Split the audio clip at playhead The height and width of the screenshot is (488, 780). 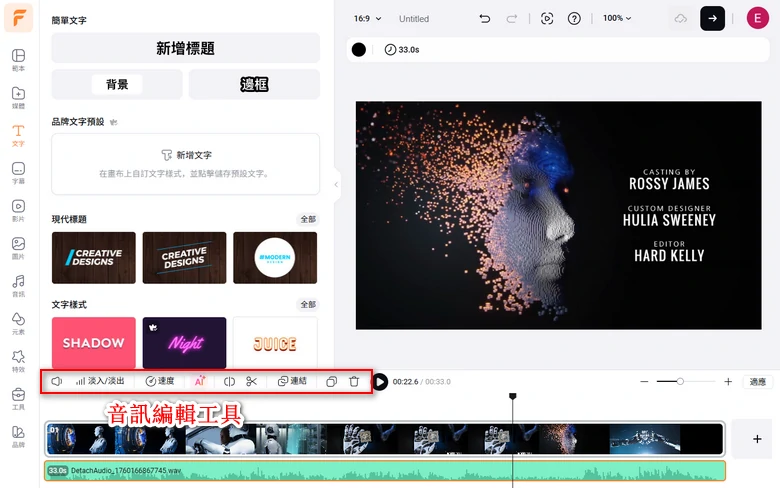tap(229, 382)
